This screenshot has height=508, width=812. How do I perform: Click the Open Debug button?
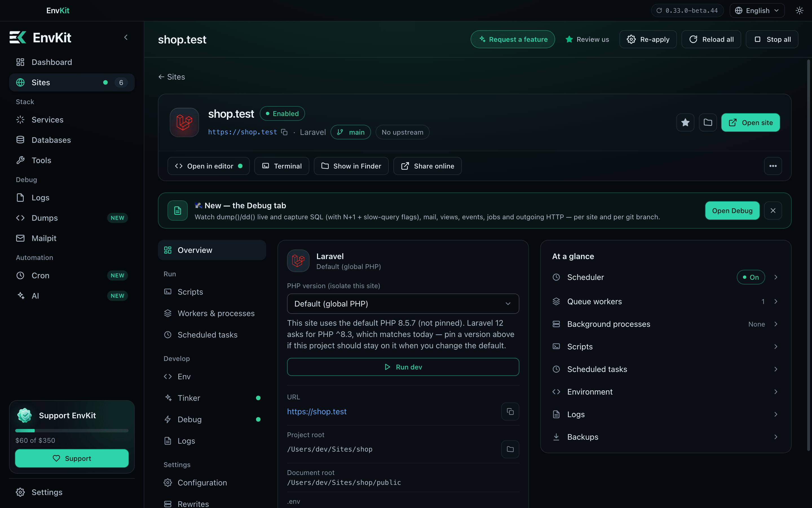pos(732,211)
